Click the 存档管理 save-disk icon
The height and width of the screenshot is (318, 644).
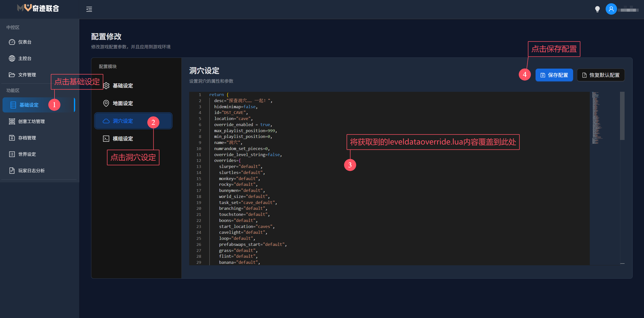[12, 138]
